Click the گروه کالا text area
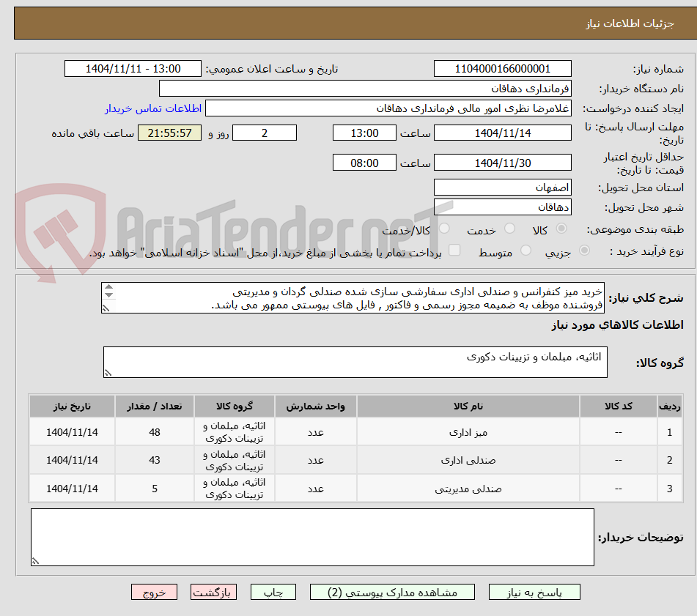697x616 pixels. tap(355, 363)
